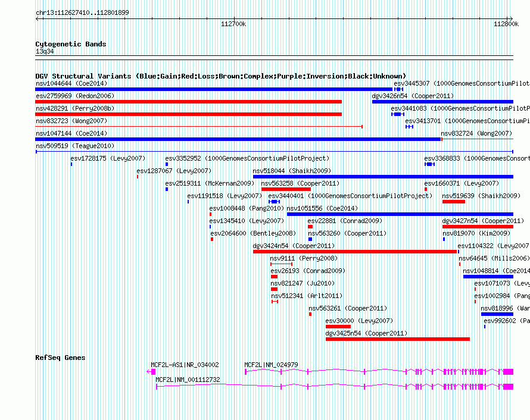Click variant label nsv1047144 (Coe2014)
530x420 pixels.
[71, 133]
